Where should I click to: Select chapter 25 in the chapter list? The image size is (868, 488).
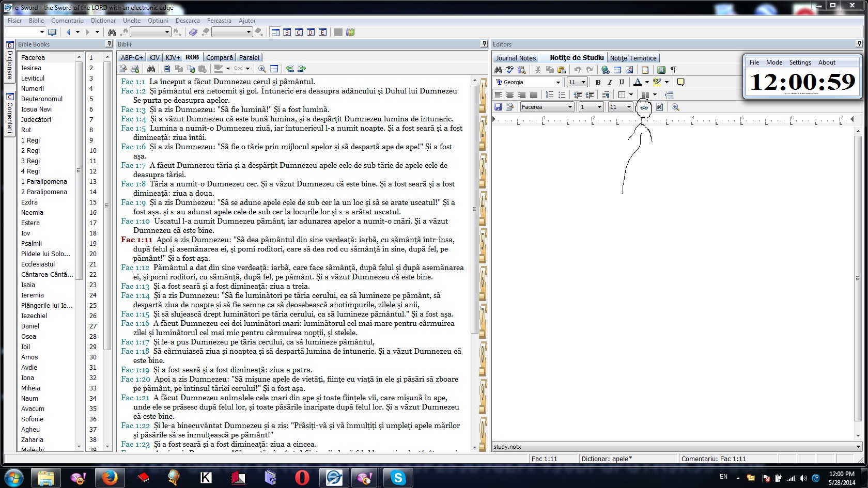pyautogui.click(x=93, y=305)
